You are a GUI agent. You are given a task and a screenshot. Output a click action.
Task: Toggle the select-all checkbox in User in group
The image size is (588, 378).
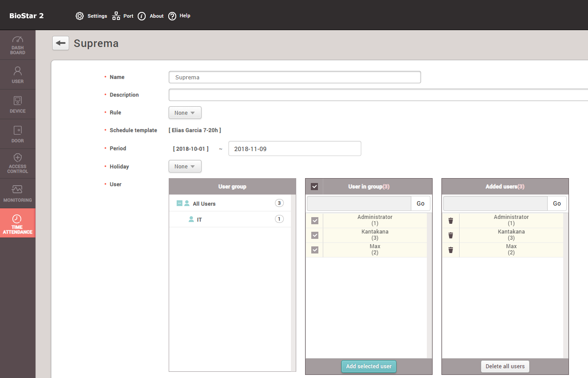[x=314, y=187]
